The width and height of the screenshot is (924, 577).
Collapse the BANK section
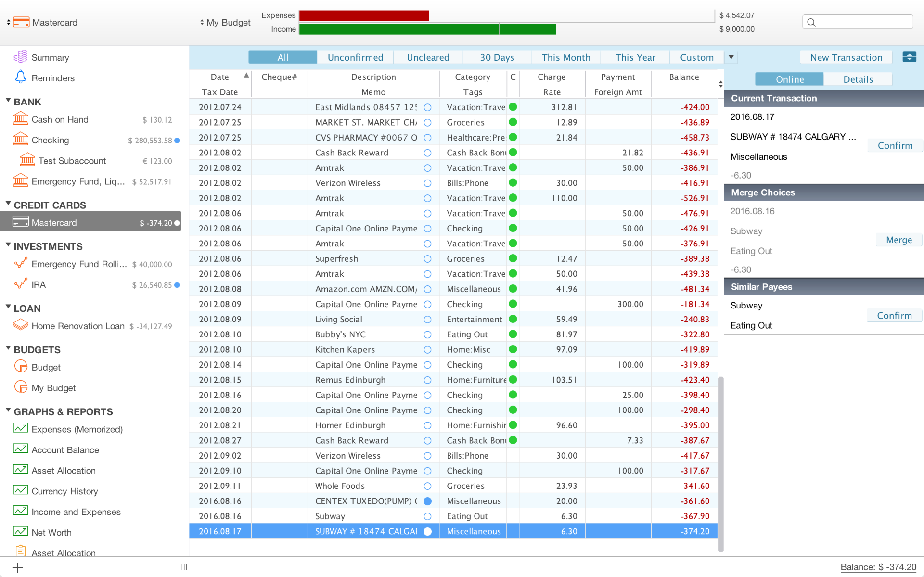[8, 100]
